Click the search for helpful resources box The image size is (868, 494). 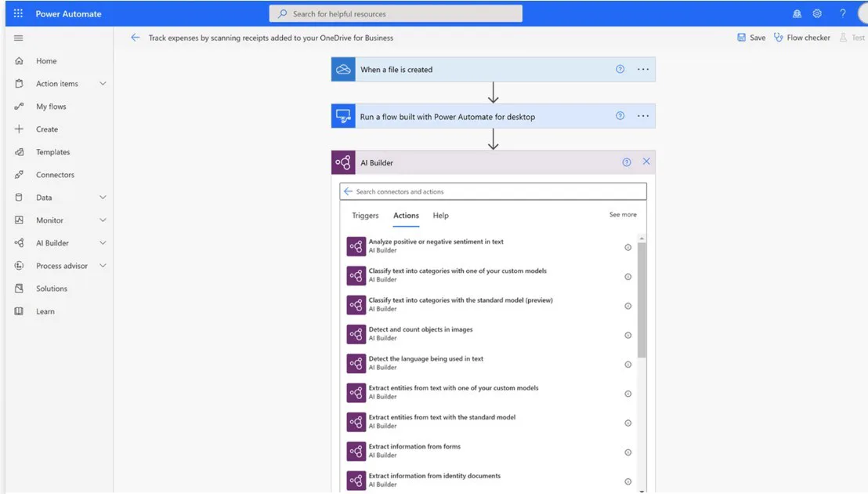[x=396, y=13]
